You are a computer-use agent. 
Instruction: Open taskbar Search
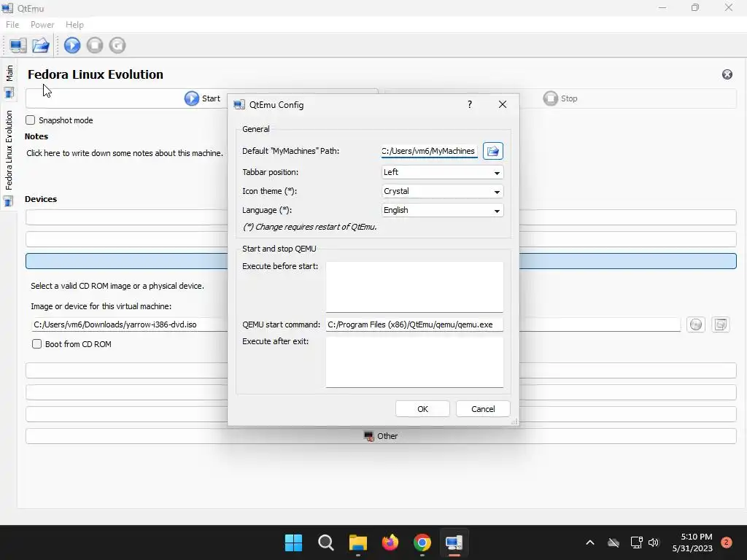[x=326, y=542]
